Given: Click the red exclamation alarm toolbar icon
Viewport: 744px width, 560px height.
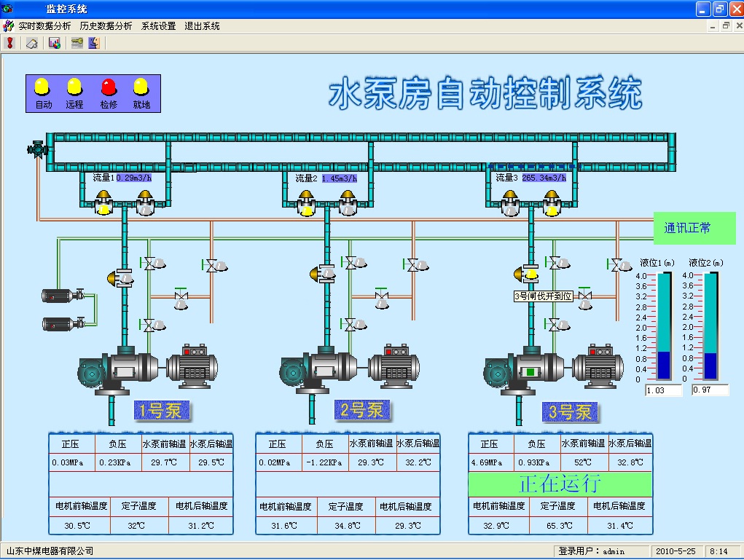Looking at the screenshot, I should point(10,43).
